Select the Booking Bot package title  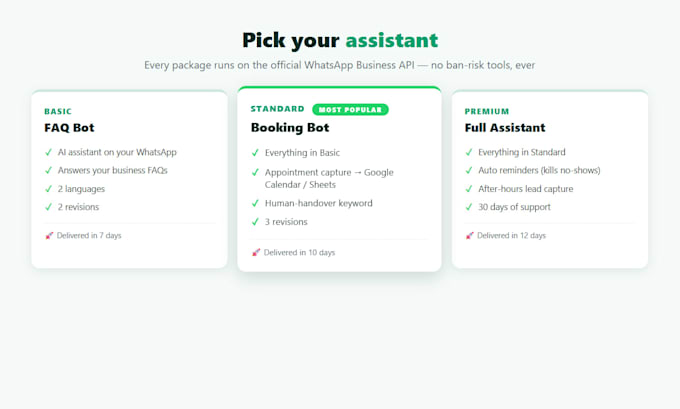point(290,128)
